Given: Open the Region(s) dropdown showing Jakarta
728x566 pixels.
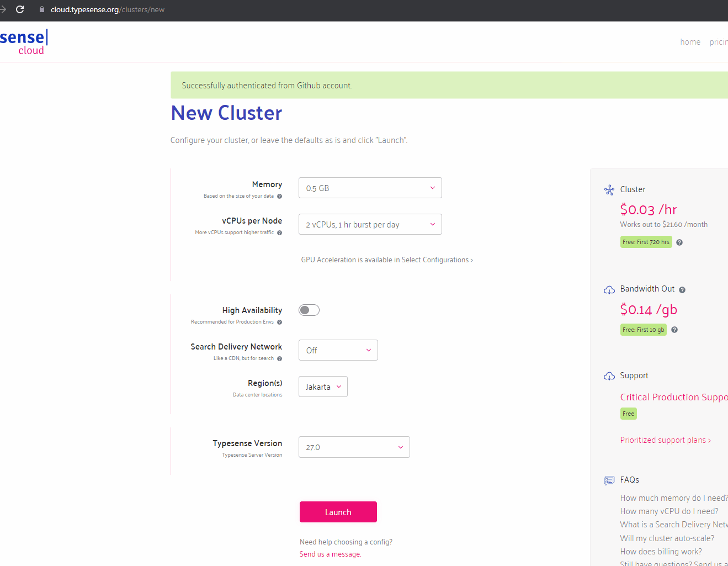Looking at the screenshot, I should [x=323, y=387].
